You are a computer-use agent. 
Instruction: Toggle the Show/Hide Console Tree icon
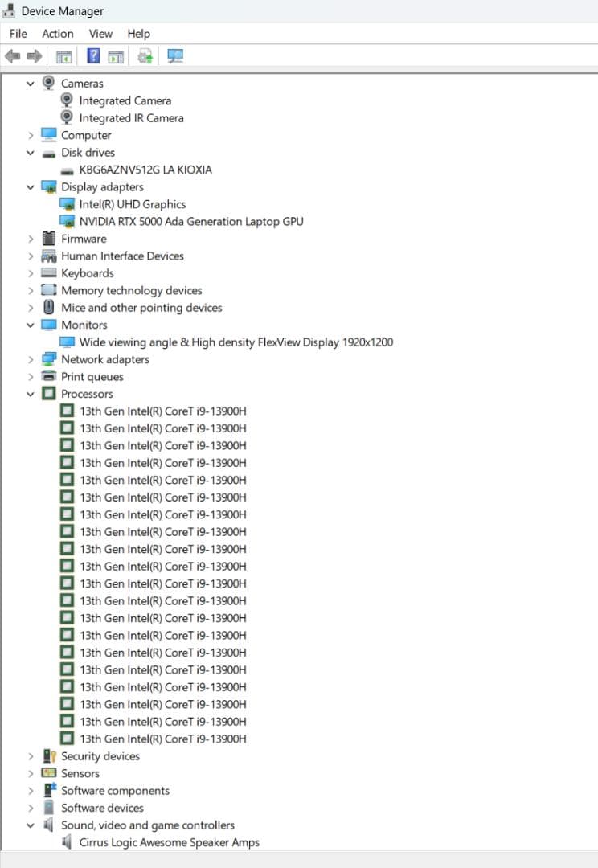click(x=63, y=56)
